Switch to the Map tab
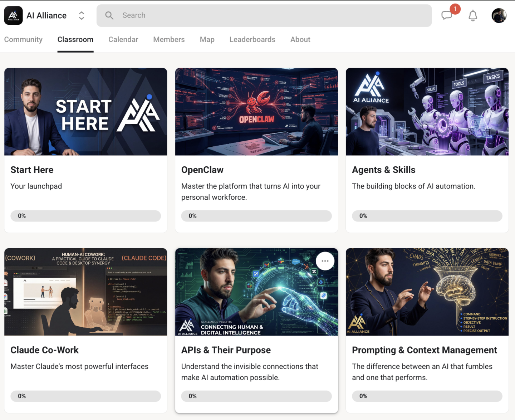 click(207, 39)
